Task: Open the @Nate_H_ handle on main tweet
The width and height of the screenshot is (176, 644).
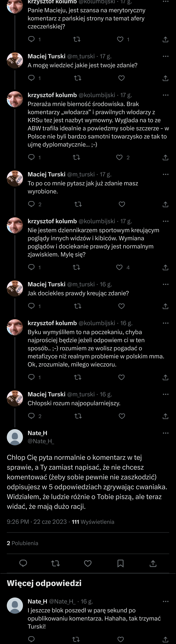Action: 41,441
